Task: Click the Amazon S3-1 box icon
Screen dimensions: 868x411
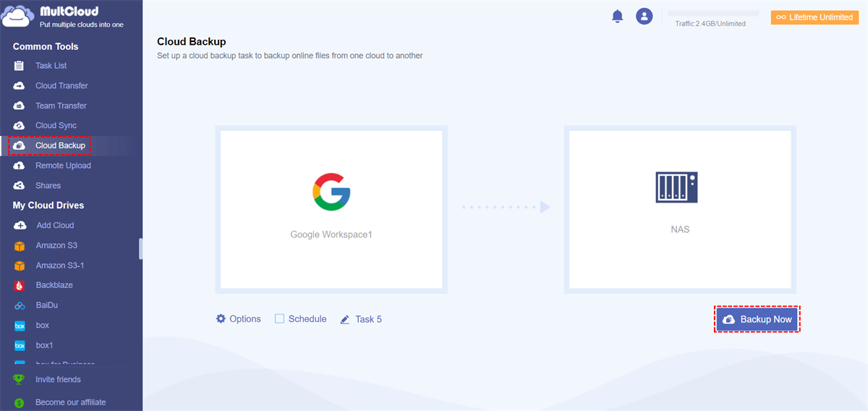Action: (x=20, y=266)
